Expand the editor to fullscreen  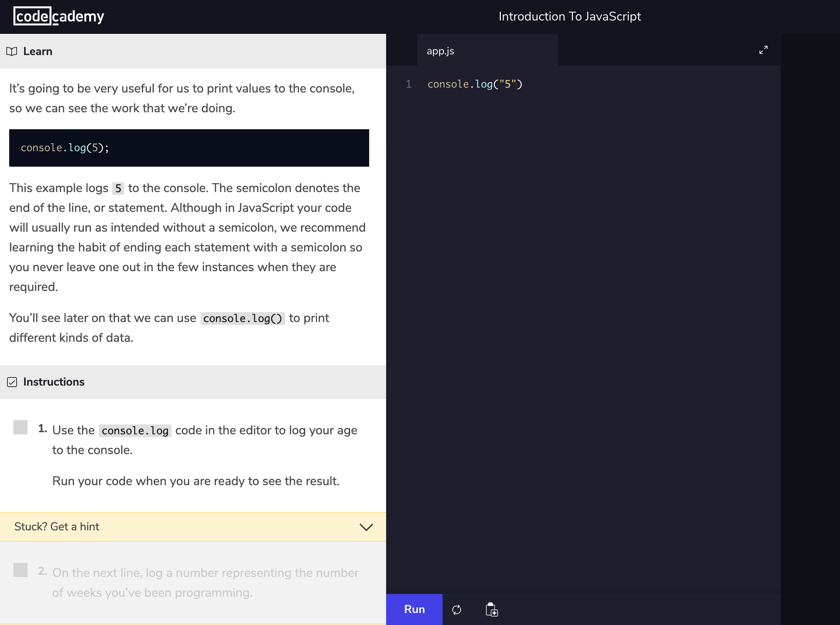pyautogui.click(x=763, y=49)
